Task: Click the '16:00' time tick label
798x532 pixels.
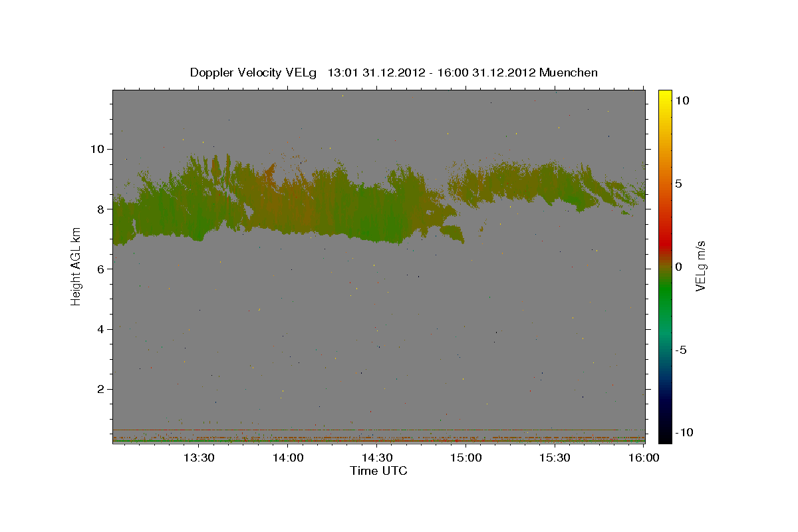Action: pos(644,458)
